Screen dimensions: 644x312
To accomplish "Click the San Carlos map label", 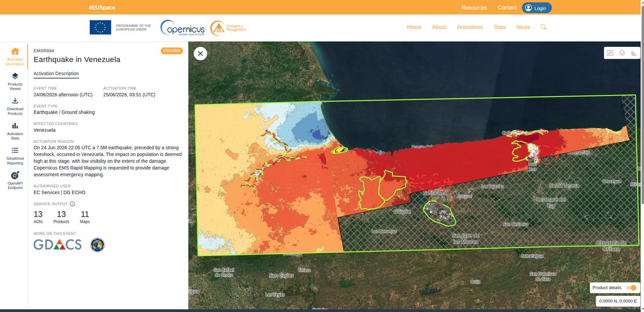I will pos(281,275).
